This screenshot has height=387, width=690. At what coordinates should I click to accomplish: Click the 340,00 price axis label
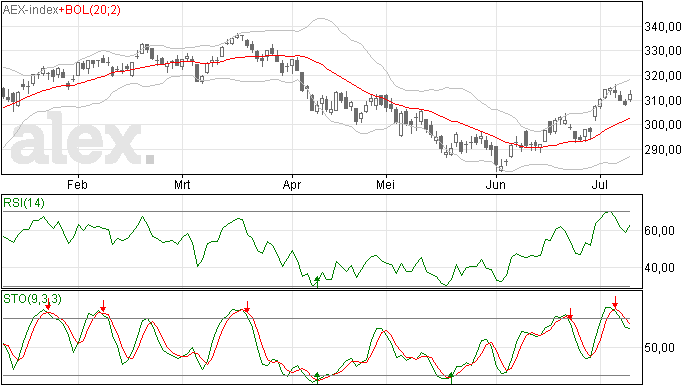(663, 27)
